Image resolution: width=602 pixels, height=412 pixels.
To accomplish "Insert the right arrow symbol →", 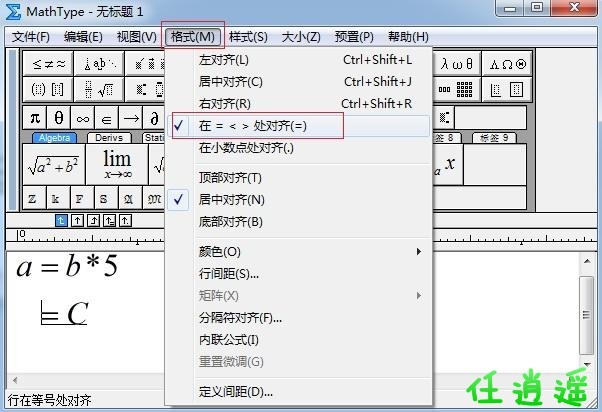I will pyautogui.click(x=131, y=118).
